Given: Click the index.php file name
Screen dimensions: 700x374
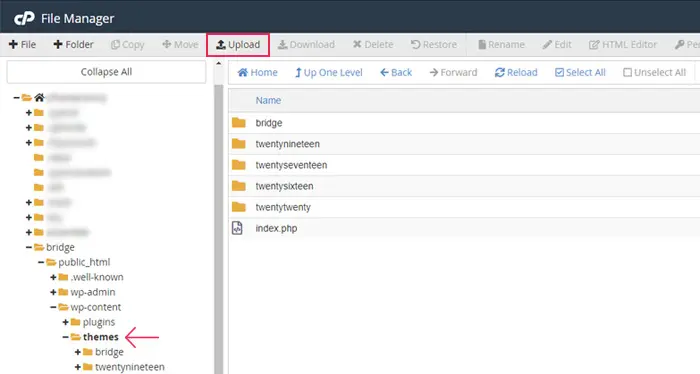Looking at the screenshot, I should click(x=276, y=229).
